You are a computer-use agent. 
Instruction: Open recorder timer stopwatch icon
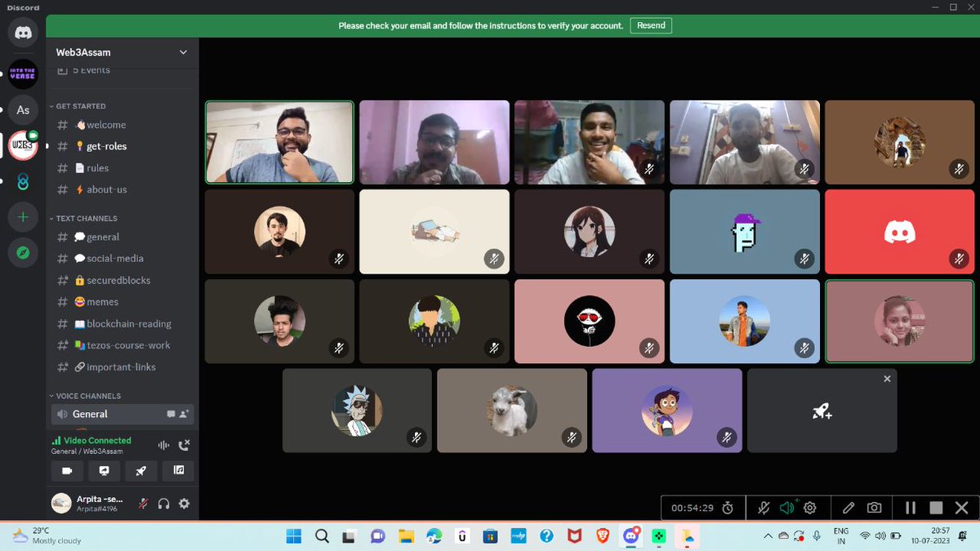tap(728, 508)
